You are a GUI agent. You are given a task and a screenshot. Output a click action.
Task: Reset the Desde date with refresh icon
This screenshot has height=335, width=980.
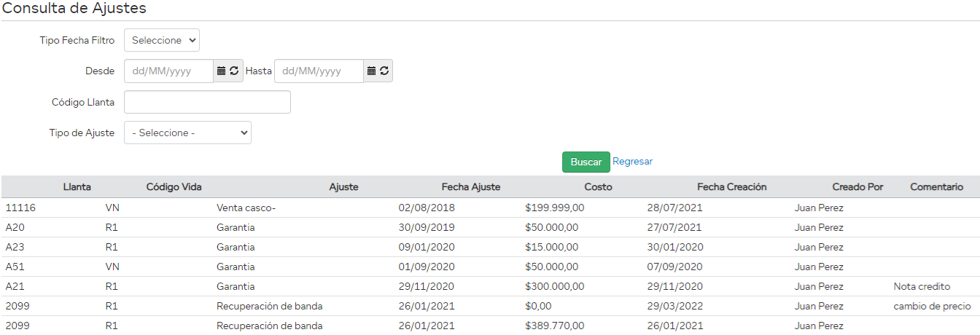[x=234, y=71]
